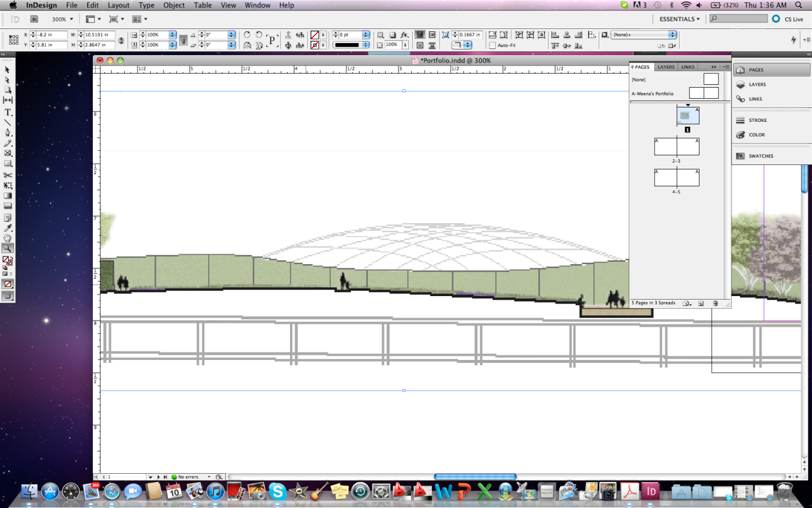Open the Object menu
The height and width of the screenshot is (508, 812).
click(174, 5)
